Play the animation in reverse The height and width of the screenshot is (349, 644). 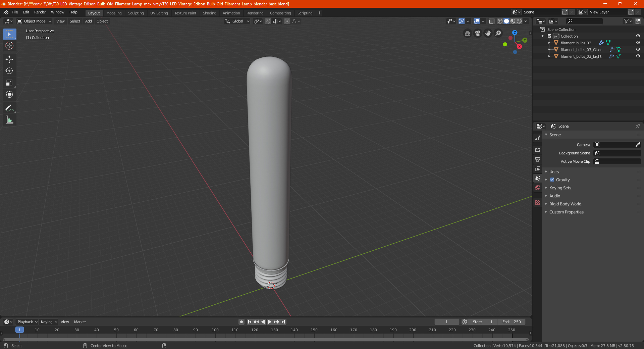pyautogui.click(x=263, y=322)
